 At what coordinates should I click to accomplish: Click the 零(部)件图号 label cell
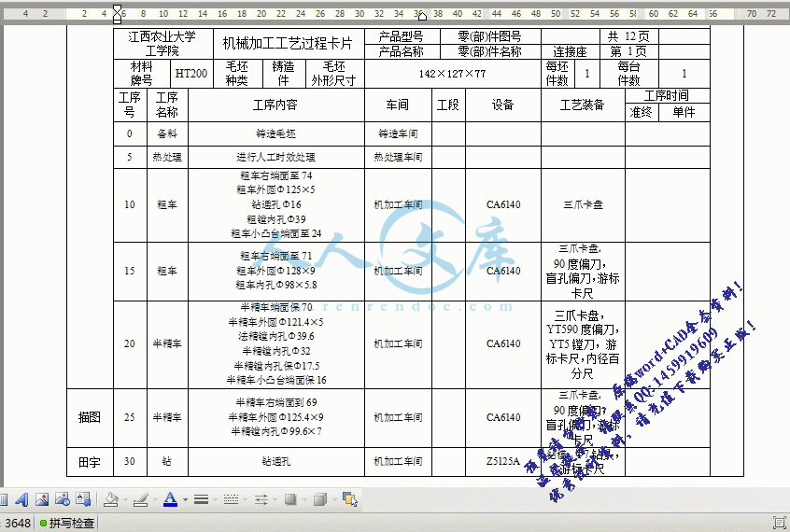pos(489,36)
